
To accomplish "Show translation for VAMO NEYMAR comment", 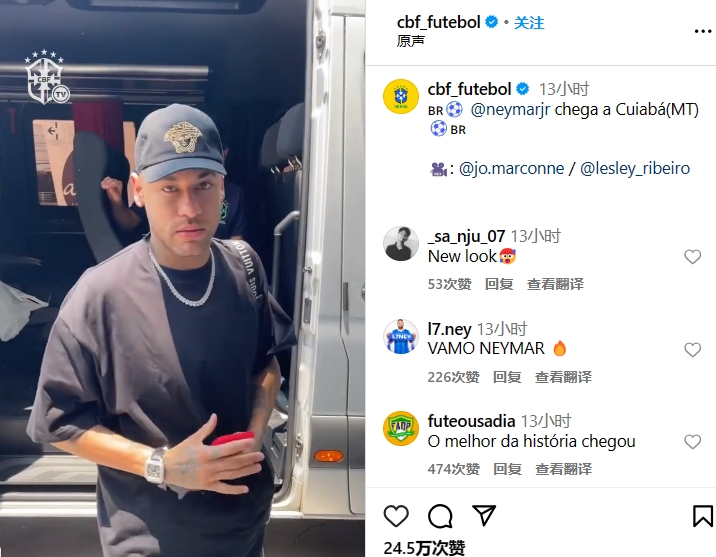I will point(563,377).
